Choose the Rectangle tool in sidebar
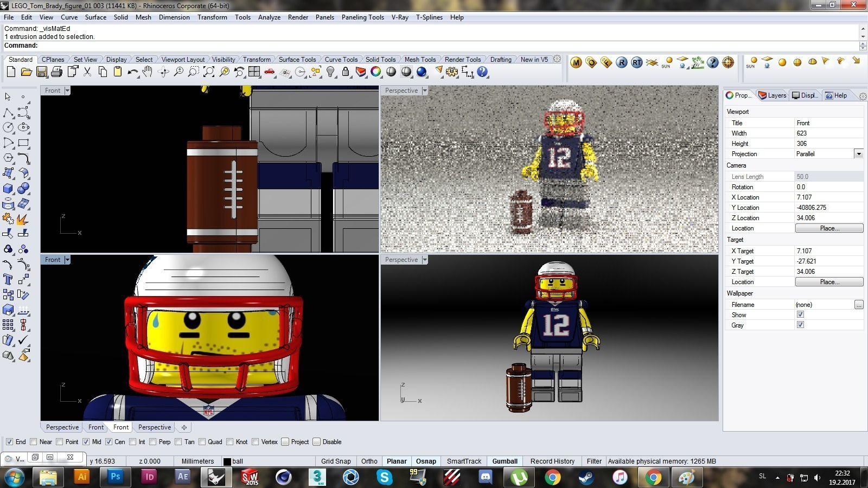 23,143
